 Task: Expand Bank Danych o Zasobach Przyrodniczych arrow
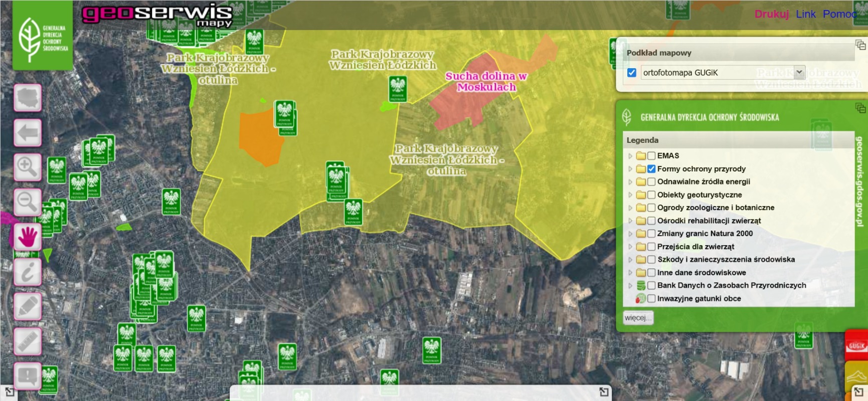(x=630, y=286)
